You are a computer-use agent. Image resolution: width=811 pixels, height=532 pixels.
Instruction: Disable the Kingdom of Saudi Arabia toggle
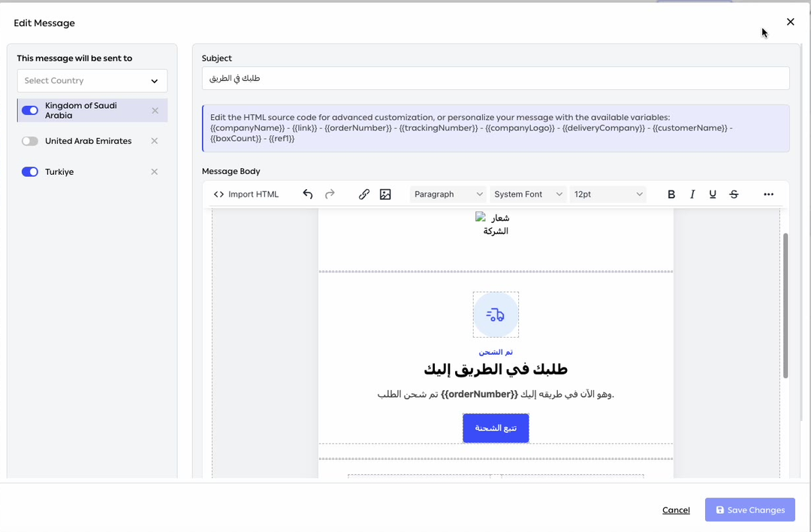30,110
